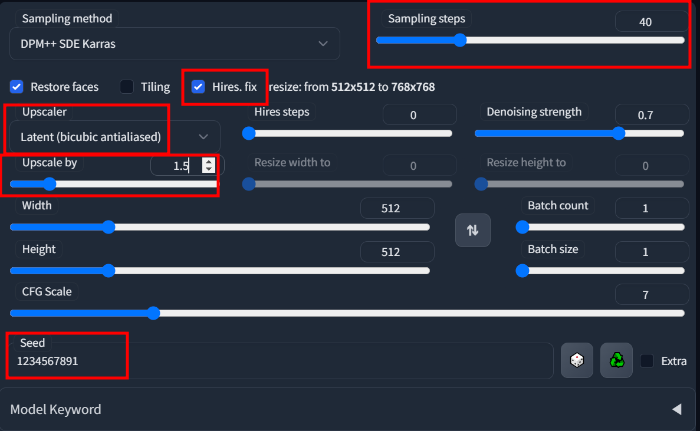The height and width of the screenshot is (431, 700).
Task: Click the Tiling label text
Action: pos(155,87)
